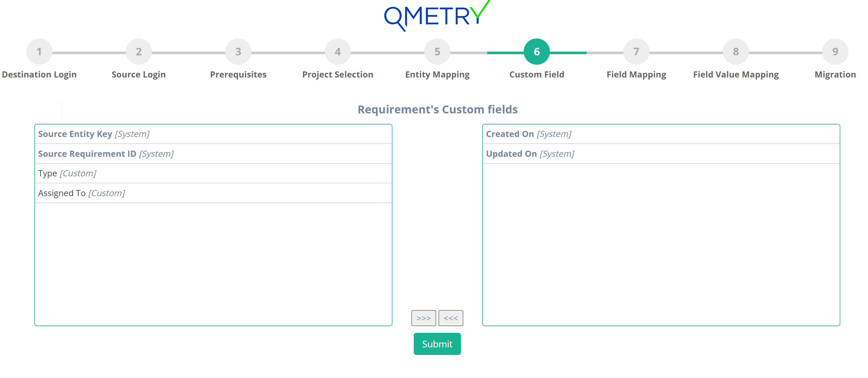Select active step 6 Custom Field circle
The width and height of the screenshot is (868, 378).
537,52
